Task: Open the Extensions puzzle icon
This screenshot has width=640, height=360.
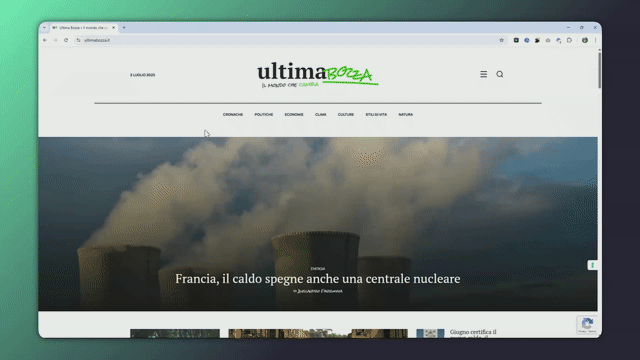Action: tap(569, 40)
